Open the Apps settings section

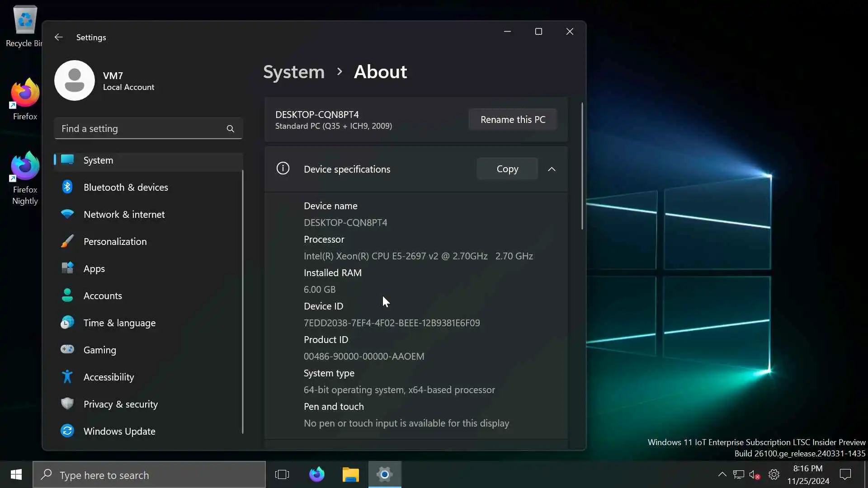click(94, 269)
